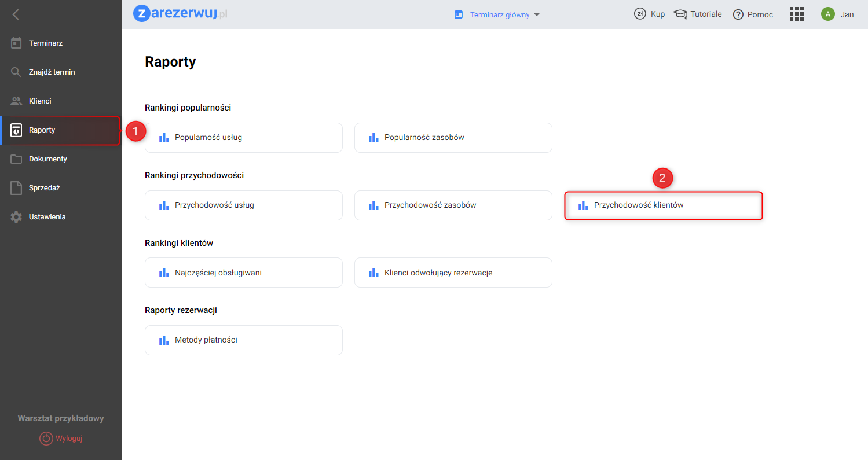Click the Zarezerwuj.pl logo
This screenshot has height=460, width=868.
180,14
